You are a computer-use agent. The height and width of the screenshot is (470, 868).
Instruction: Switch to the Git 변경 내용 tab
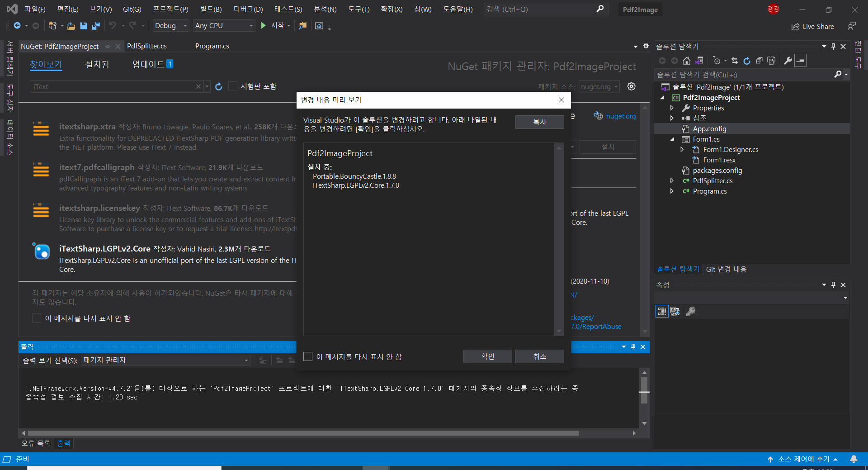[726, 269]
